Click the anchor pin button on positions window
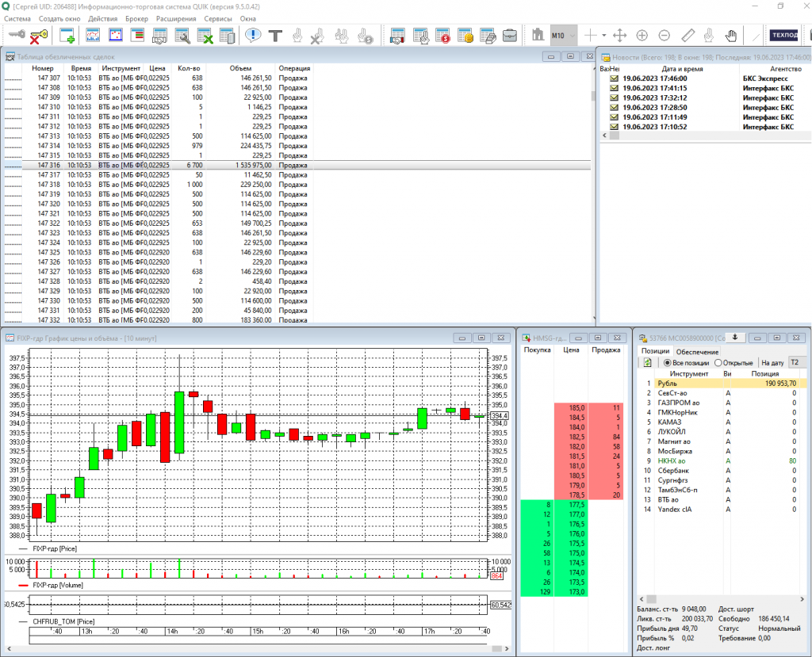Screen dimensions: 812x657 click(734, 338)
